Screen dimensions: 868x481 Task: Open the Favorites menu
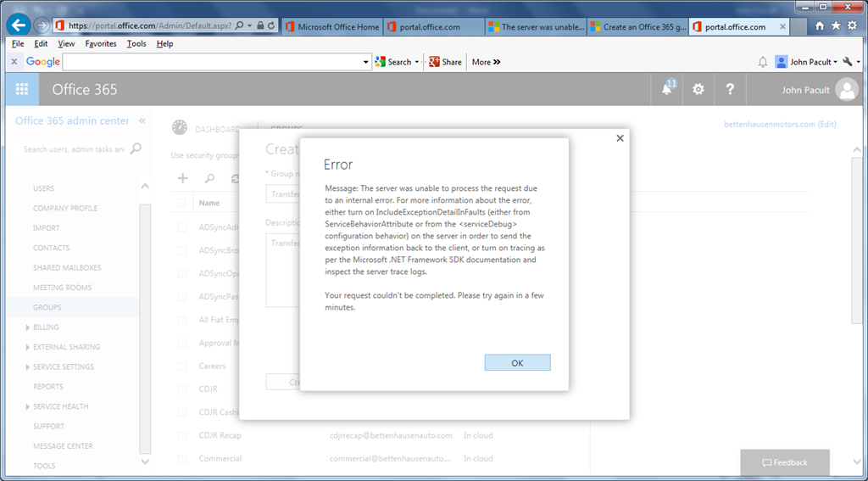click(x=101, y=44)
